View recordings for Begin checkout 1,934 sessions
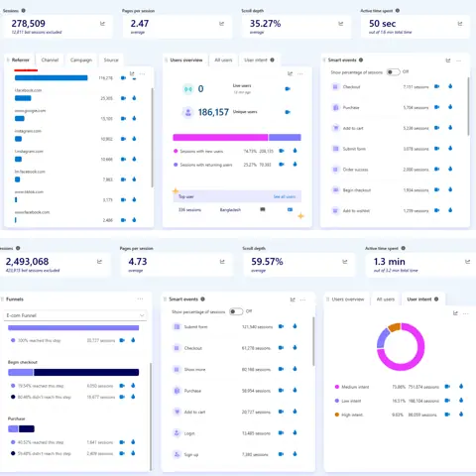 pyautogui.click(x=436, y=189)
